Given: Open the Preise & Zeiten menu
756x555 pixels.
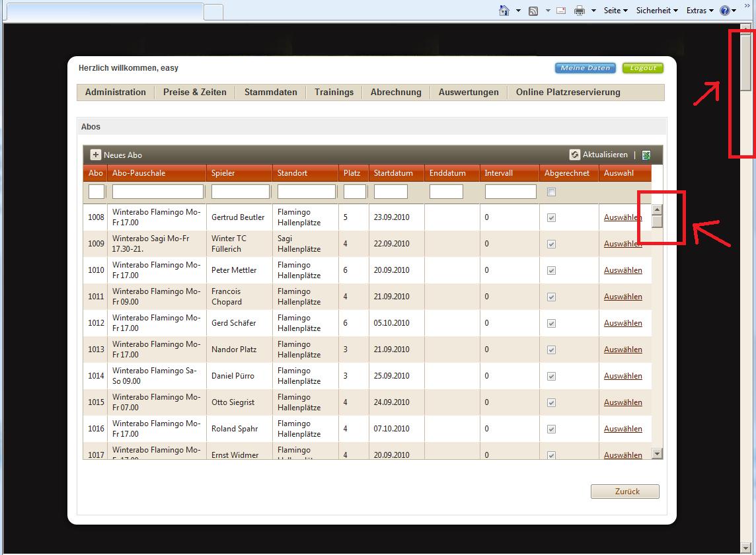Looking at the screenshot, I should point(195,92).
